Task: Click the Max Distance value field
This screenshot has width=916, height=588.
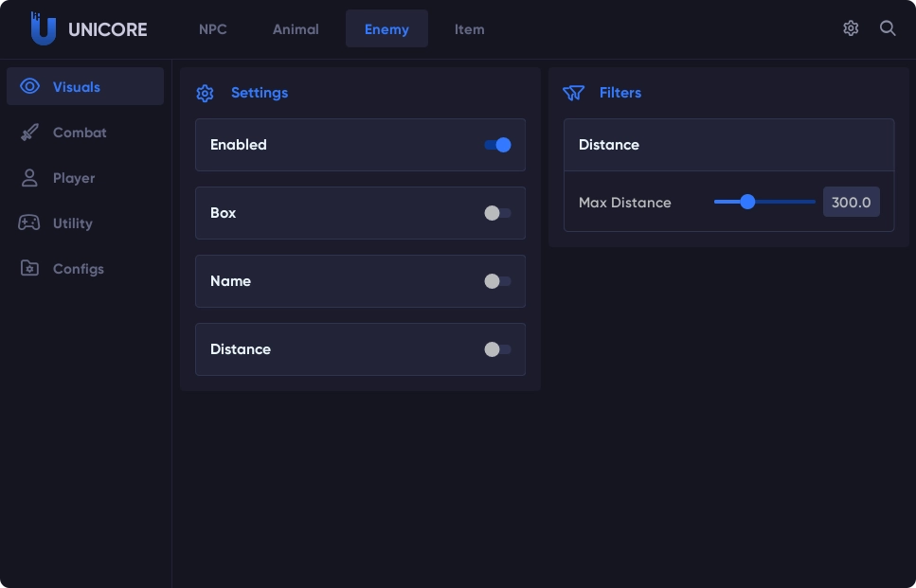Action: [x=851, y=202]
